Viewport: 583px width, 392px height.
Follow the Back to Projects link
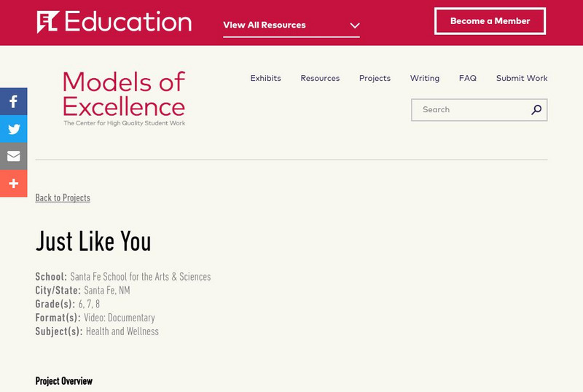coord(63,197)
